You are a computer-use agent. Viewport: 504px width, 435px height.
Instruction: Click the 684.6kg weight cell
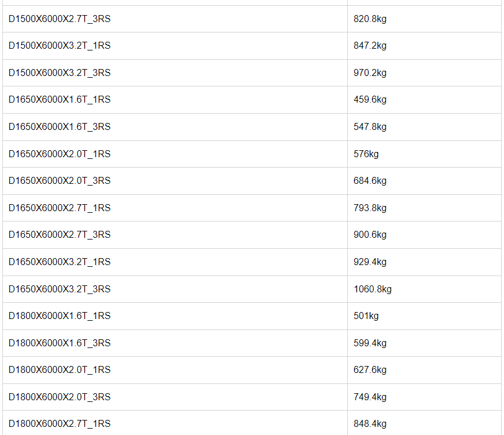[x=370, y=181]
